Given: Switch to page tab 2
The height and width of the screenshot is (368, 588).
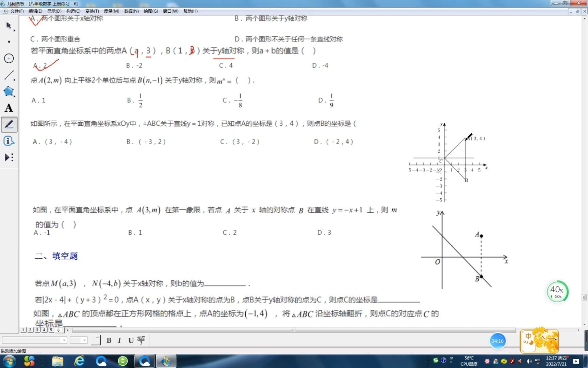Looking at the screenshot, I should (30, 330).
